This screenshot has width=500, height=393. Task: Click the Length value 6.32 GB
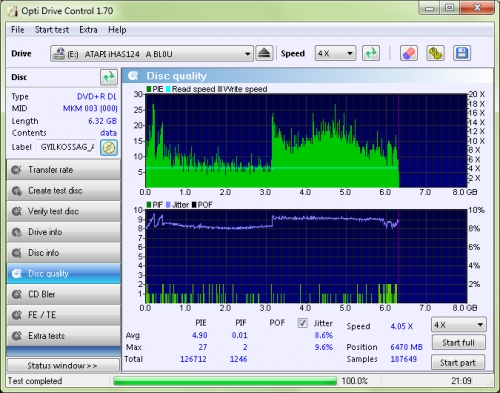pyautogui.click(x=102, y=121)
